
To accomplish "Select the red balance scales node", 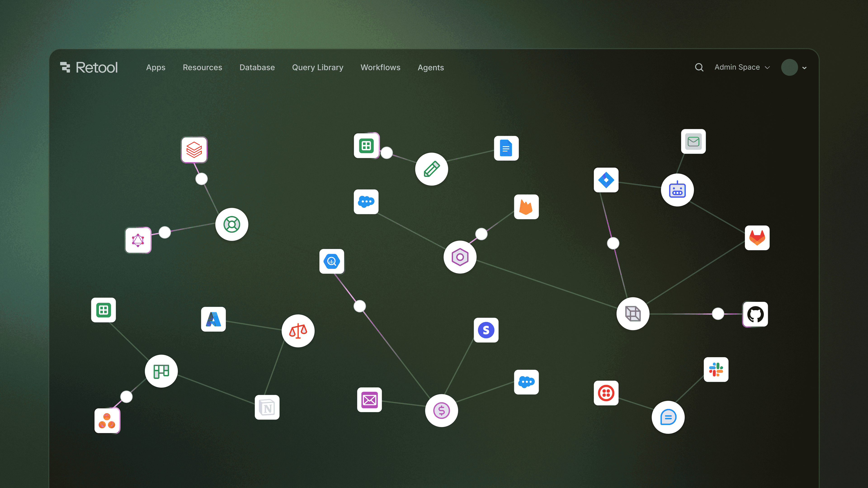I will click(x=298, y=331).
